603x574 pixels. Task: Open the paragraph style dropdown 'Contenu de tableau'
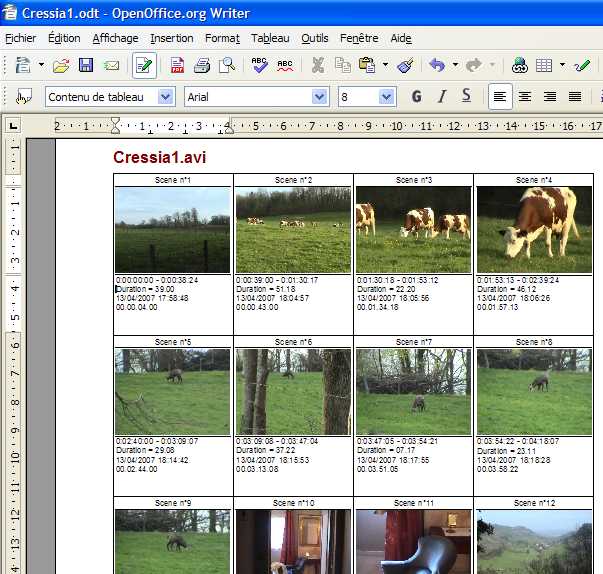pos(166,97)
